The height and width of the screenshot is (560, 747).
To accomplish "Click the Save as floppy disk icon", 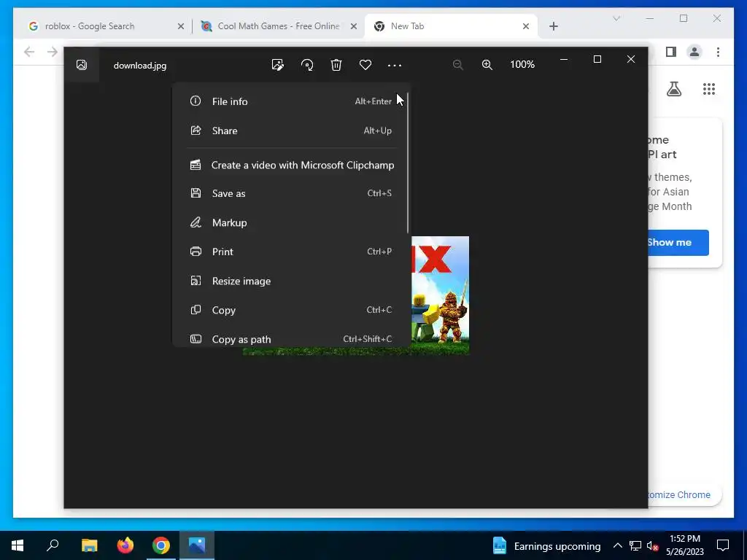I will (196, 192).
